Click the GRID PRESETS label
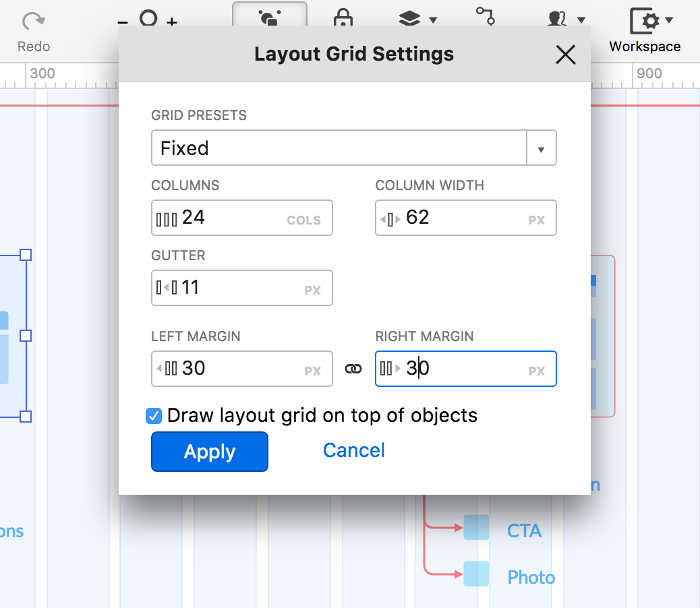The image size is (700, 608). (199, 115)
